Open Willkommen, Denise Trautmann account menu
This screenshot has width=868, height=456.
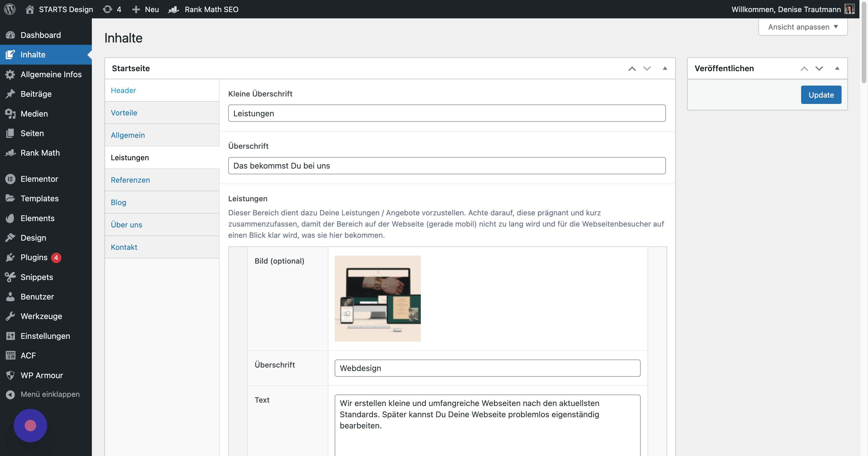point(793,9)
